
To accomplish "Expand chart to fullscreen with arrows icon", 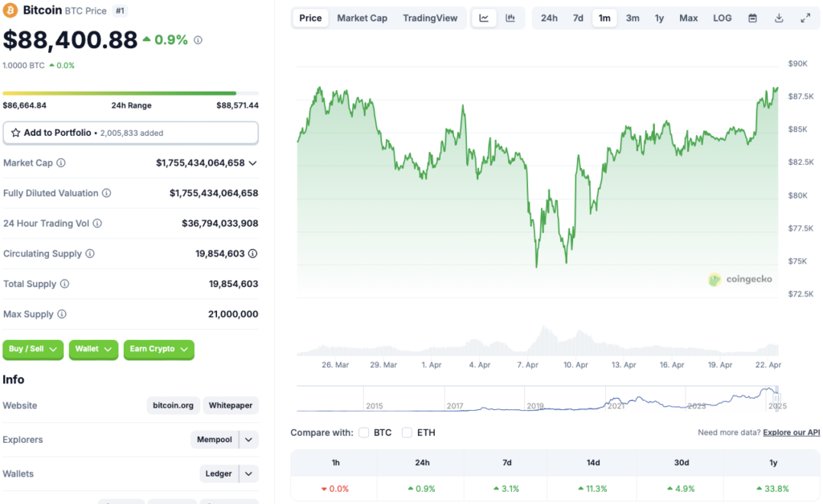I will pos(805,17).
